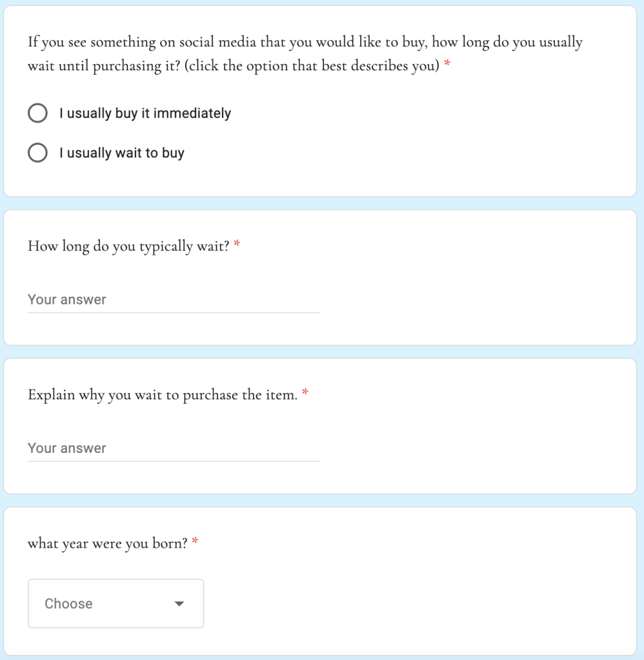
Task: Focus the 'Explain why you wait' answer field
Action: pos(174,448)
